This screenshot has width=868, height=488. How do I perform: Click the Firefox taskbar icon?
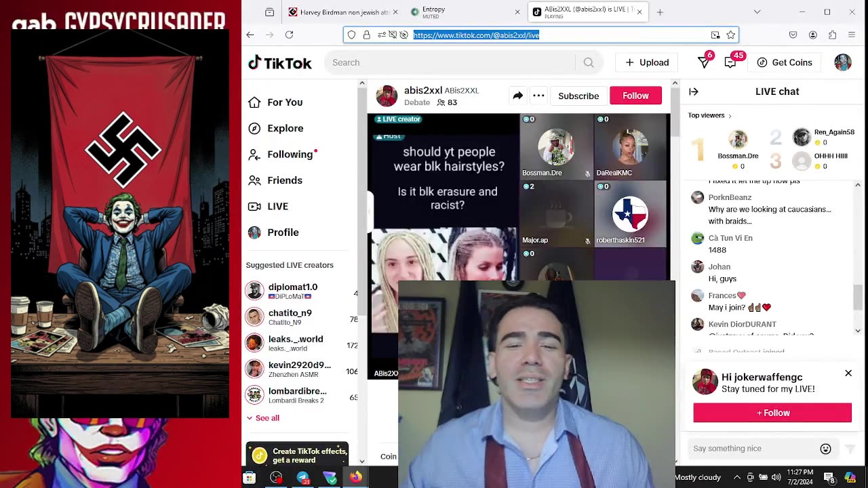pyautogui.click(x=356, y=478)
